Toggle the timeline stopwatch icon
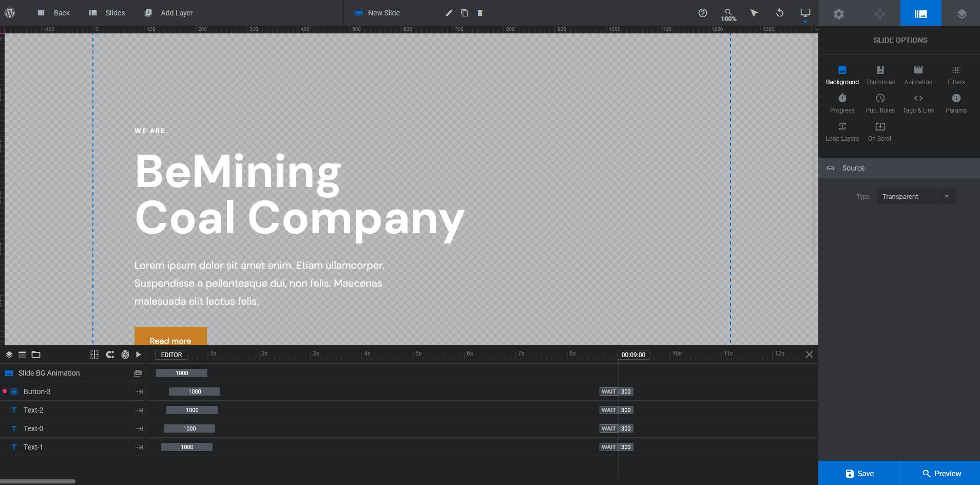980x485 pixels. click(x=125, y=355)
